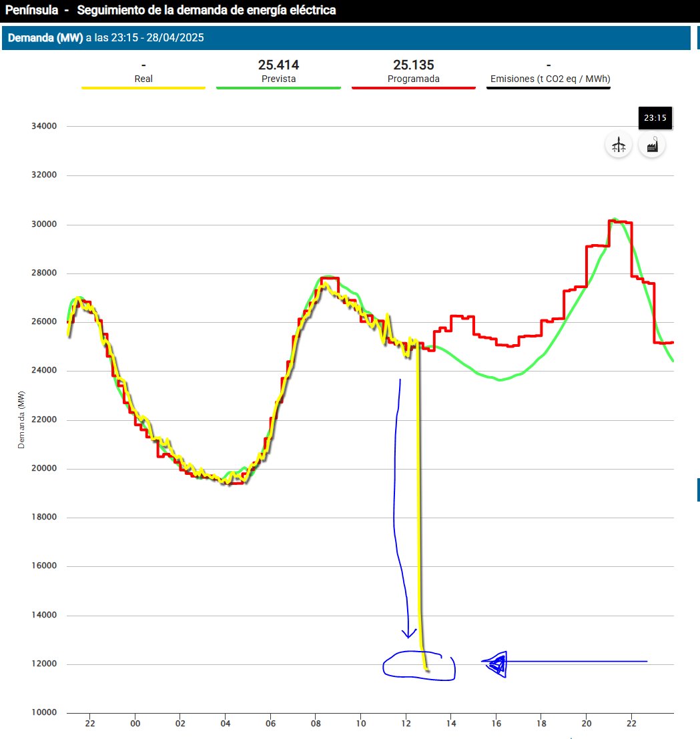Click the 20000 y-axis label
This screenshot has width=700, height=739.
44,468
